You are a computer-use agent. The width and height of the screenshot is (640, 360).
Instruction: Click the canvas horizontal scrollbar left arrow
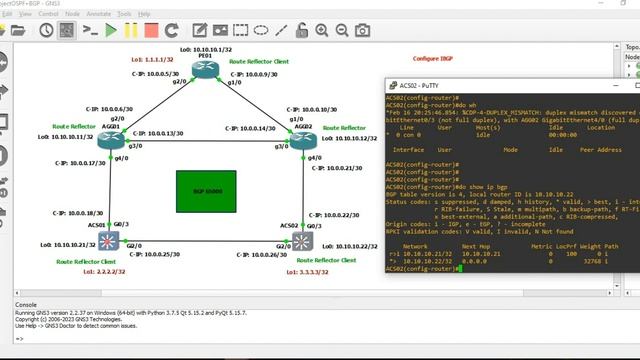coord(17,293)
